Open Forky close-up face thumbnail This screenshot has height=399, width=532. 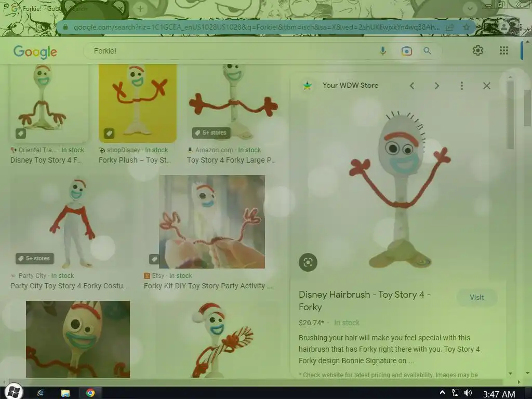[78, 339]
